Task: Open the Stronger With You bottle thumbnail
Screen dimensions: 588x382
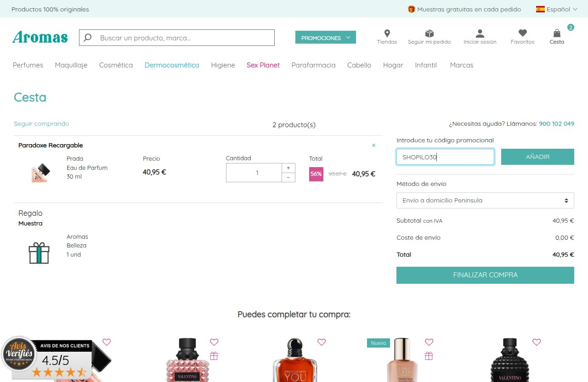Action: point(295,360)
